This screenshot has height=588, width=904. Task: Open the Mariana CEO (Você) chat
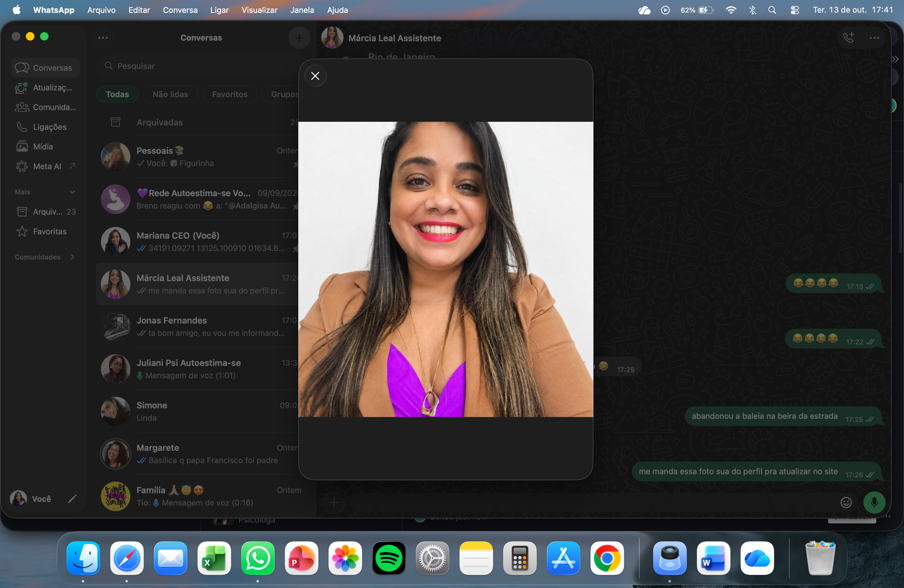click(197, 242)
